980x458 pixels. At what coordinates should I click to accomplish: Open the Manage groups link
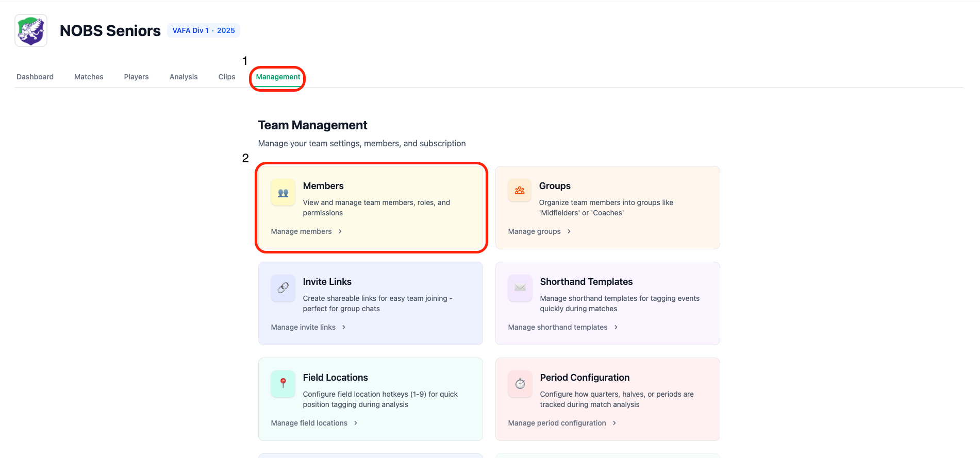point(535,231)
